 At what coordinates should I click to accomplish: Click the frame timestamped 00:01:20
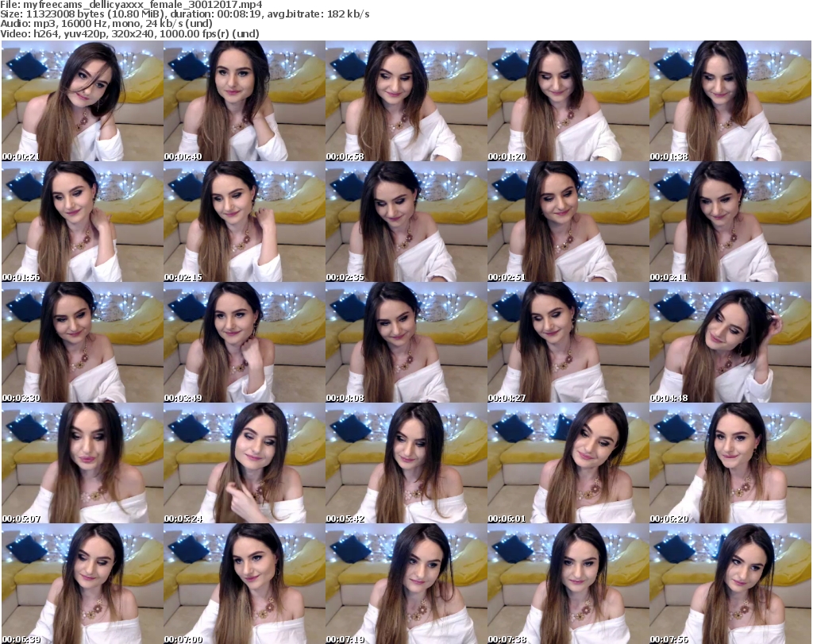pos(568,102)
